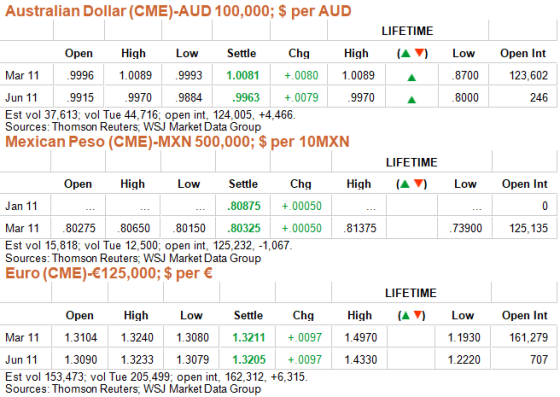Select the Euro Jun 11 high value 1.3233

tap(137, 360)
